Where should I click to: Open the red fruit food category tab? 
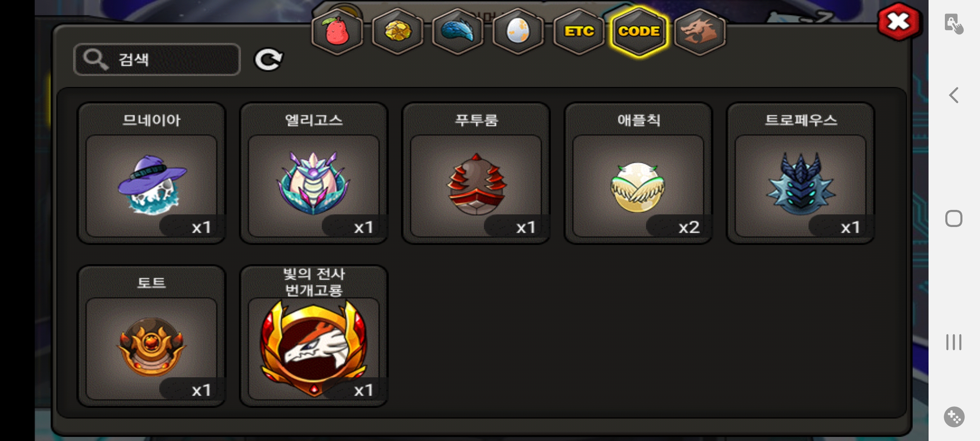coord(337,31)
